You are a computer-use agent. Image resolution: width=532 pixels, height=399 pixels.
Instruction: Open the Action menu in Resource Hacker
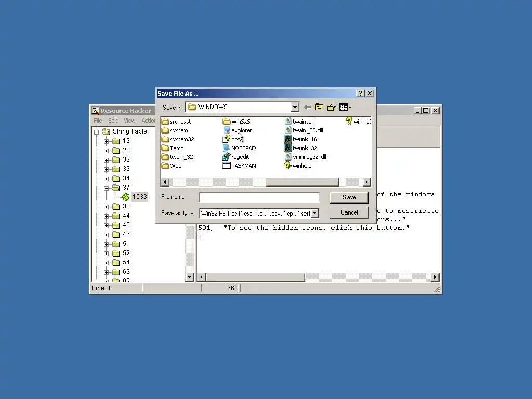(148, 121)
